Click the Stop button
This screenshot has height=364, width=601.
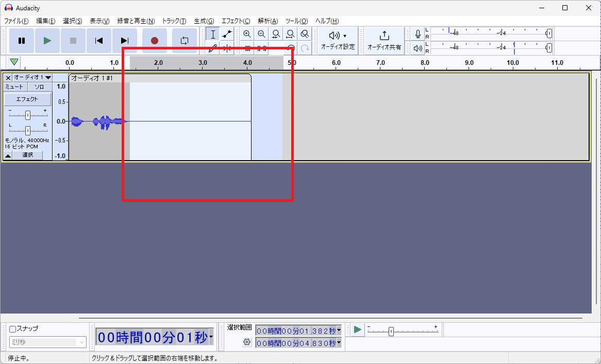pos(73,41)
